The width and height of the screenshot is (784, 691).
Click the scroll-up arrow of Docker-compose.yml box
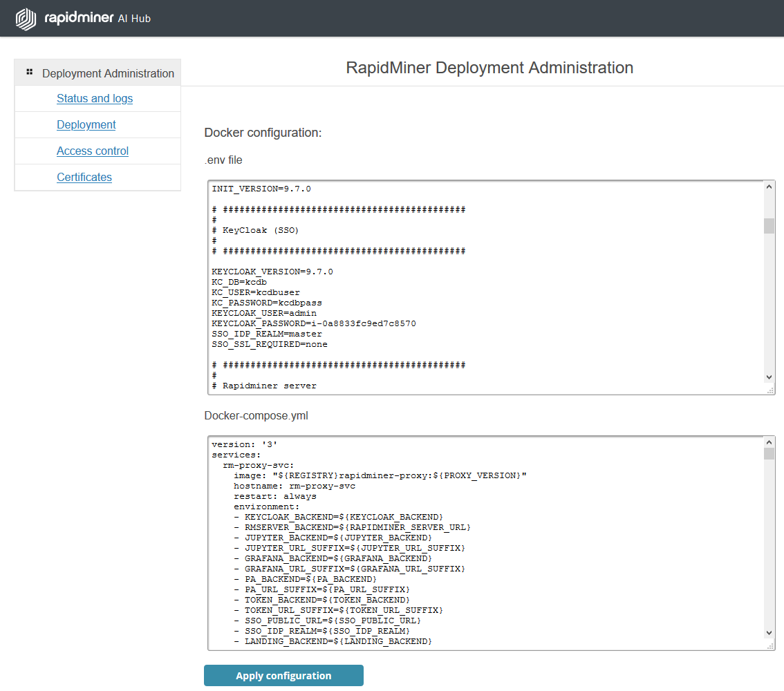pyautogui.click(x=769, y=442)
